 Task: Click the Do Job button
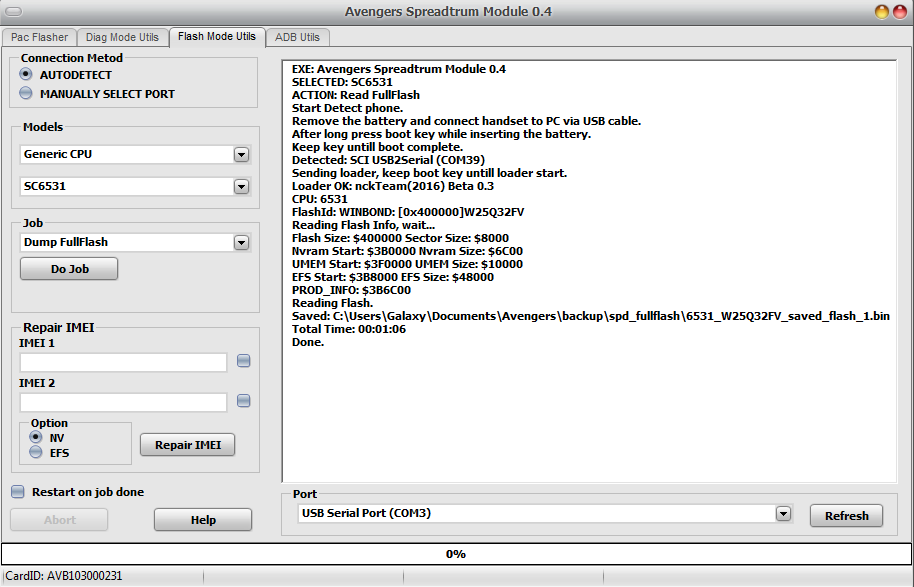69,269
